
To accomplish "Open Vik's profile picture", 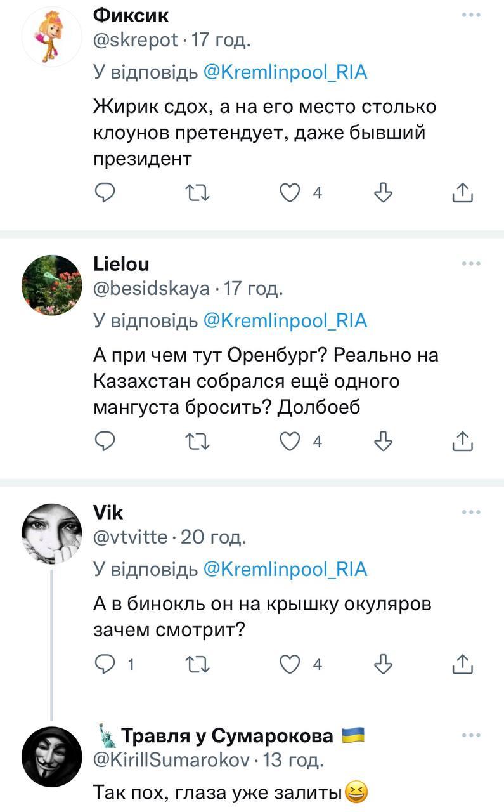I will point(52,533).
